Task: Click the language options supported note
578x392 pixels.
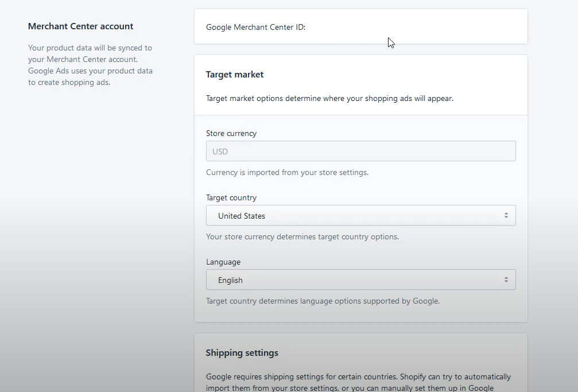Action: click(x=323, y=301)
